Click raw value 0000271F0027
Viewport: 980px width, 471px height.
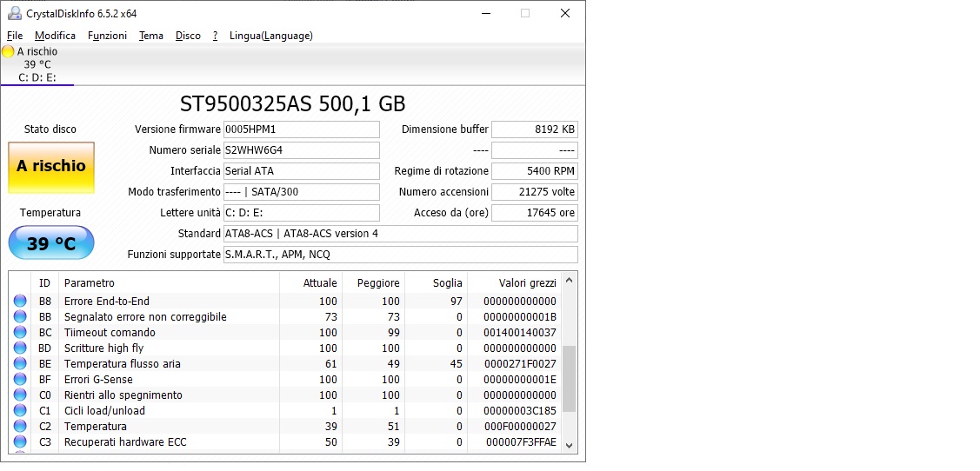[x=520, y=363]
